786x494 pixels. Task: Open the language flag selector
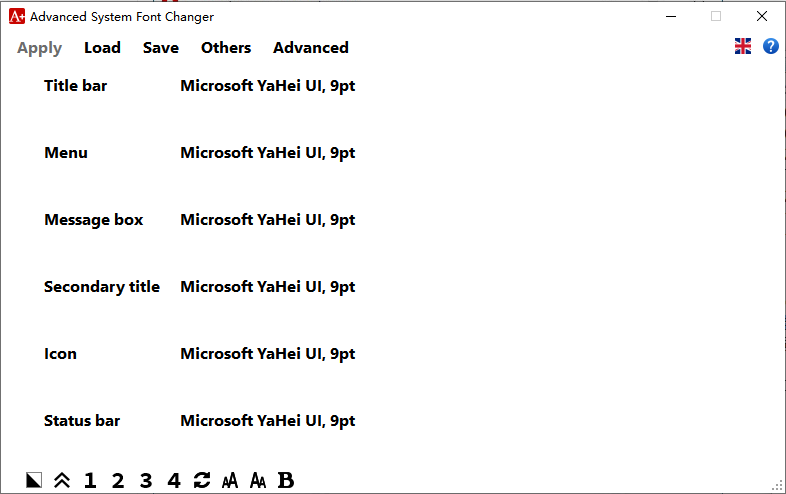743,46
